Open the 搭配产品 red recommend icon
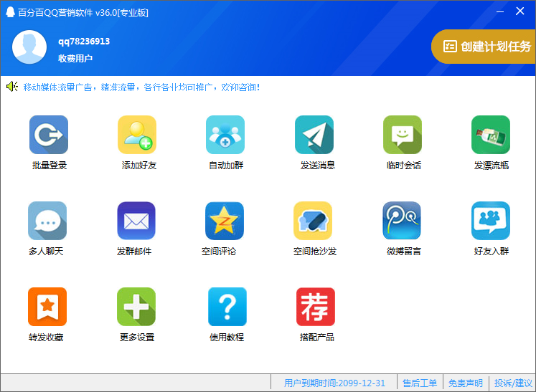The image size is (536, 392). click(x=316, y=307)
